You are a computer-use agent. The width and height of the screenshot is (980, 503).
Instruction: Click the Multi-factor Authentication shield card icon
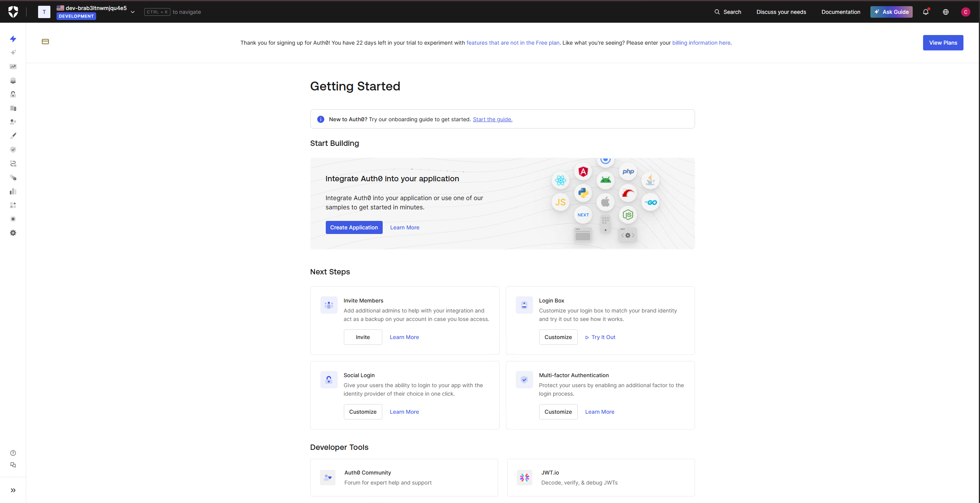click(x=524, y=380)
